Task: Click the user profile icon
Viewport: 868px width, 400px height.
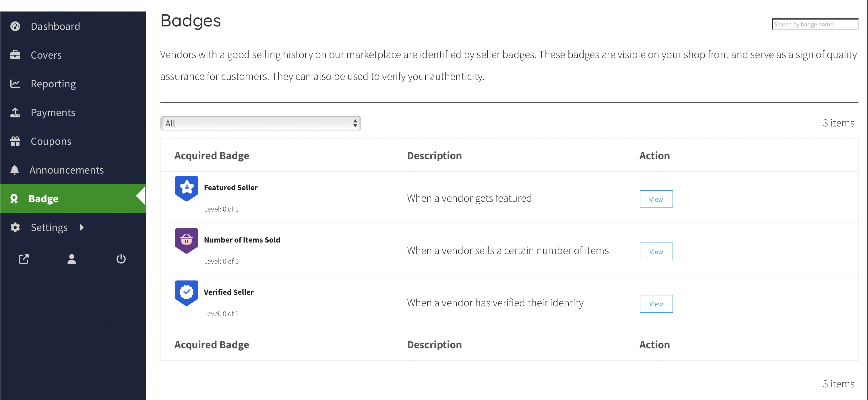Action: click(72, 259)
